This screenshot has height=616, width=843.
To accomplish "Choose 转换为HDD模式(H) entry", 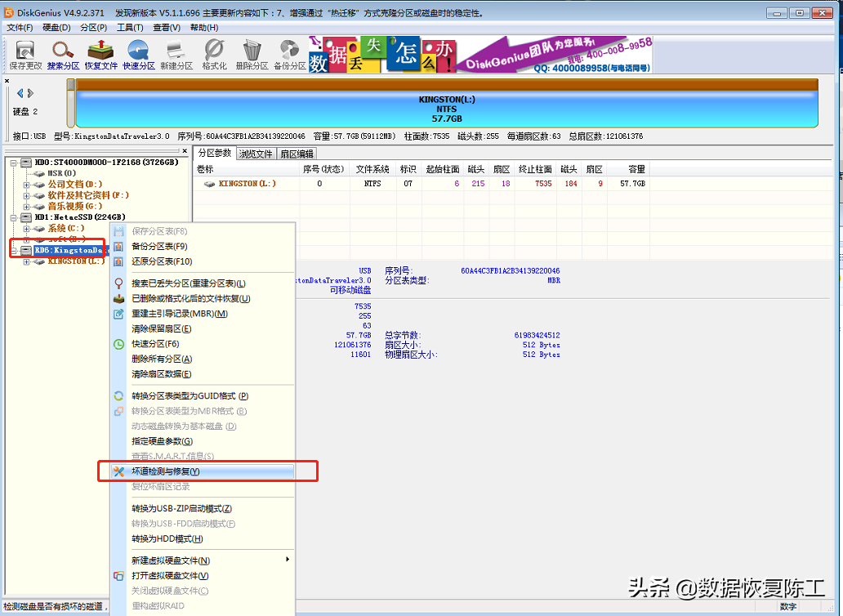I will tap(203, 538).
